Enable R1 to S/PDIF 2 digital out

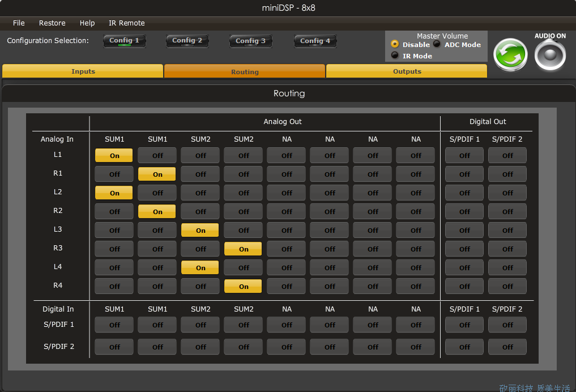coord(507,174)
